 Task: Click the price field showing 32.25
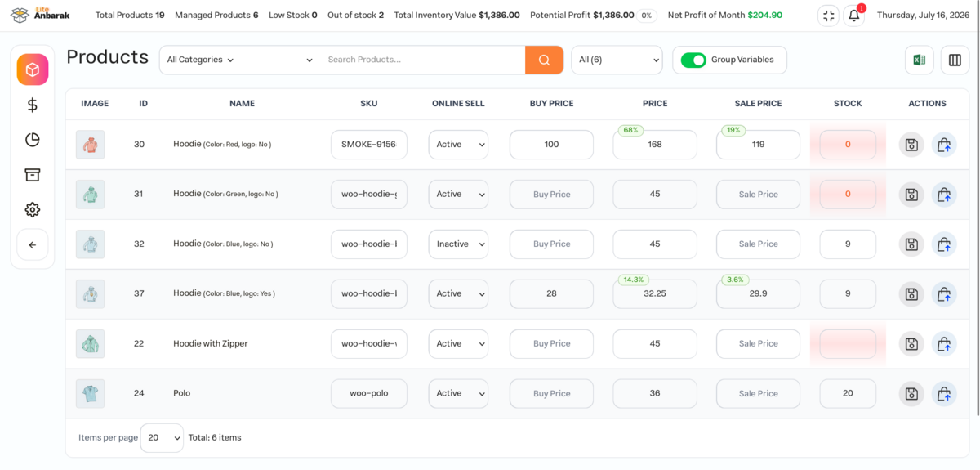[x=655, y=294]
